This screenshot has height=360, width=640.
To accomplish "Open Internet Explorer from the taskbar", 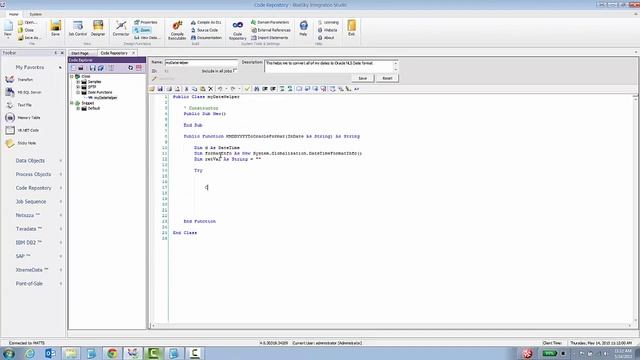I will tap(30, 353).
